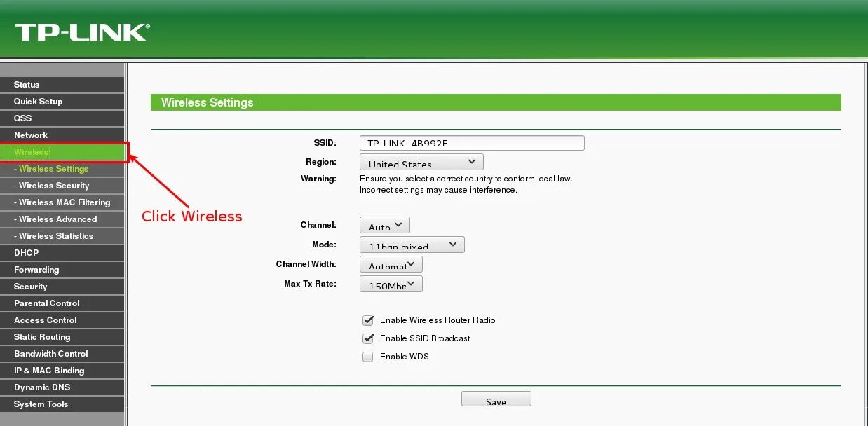Screen dimensions: 868x426
Task: Open the QSS menu entry
Action: [x=62, y=118]
